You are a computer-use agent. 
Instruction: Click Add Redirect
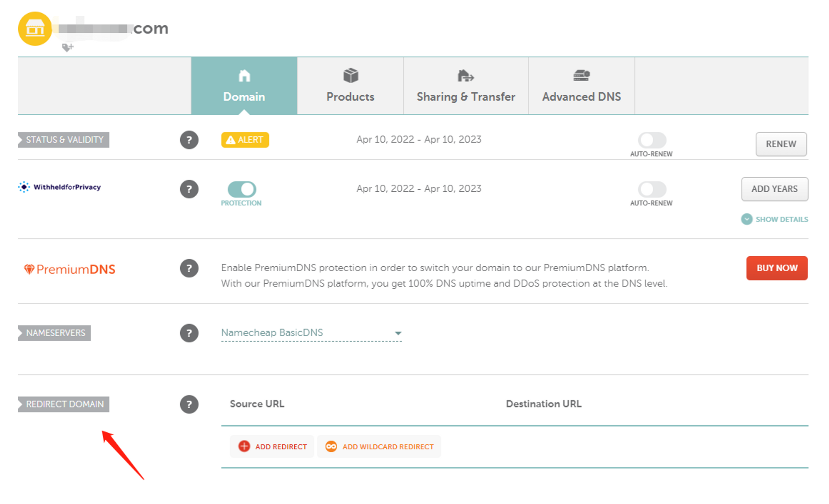coord(272,446)
